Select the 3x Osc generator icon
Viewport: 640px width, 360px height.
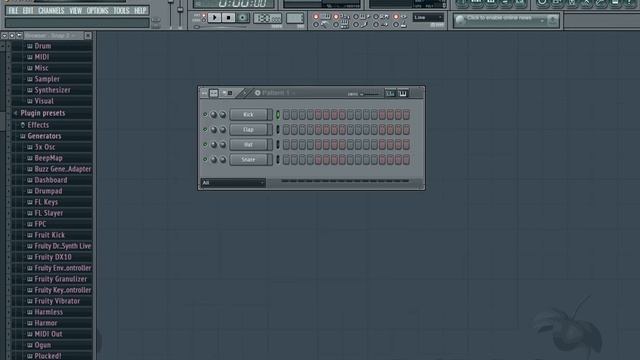pos(30,147)
